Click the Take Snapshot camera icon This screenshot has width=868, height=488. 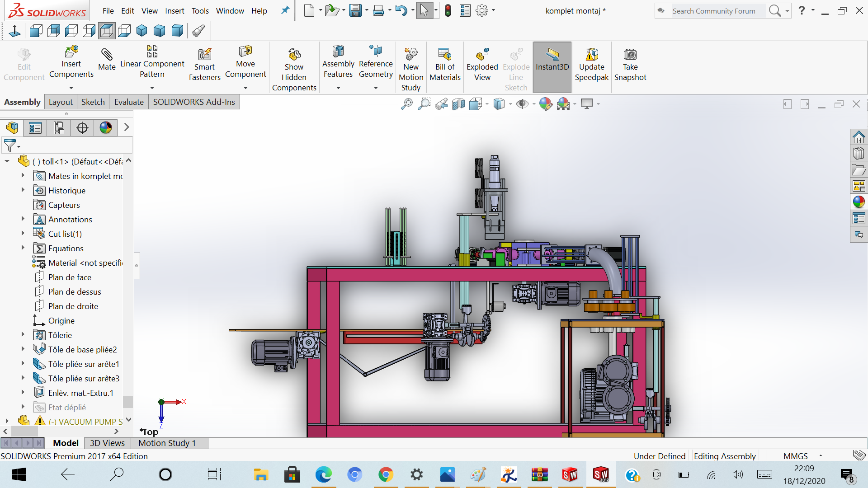click(630, 55)
